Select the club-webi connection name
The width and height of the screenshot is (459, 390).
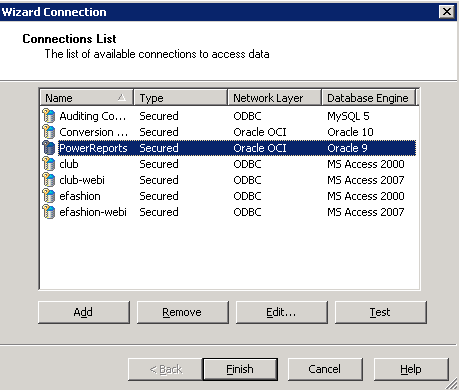click(82, 180)
